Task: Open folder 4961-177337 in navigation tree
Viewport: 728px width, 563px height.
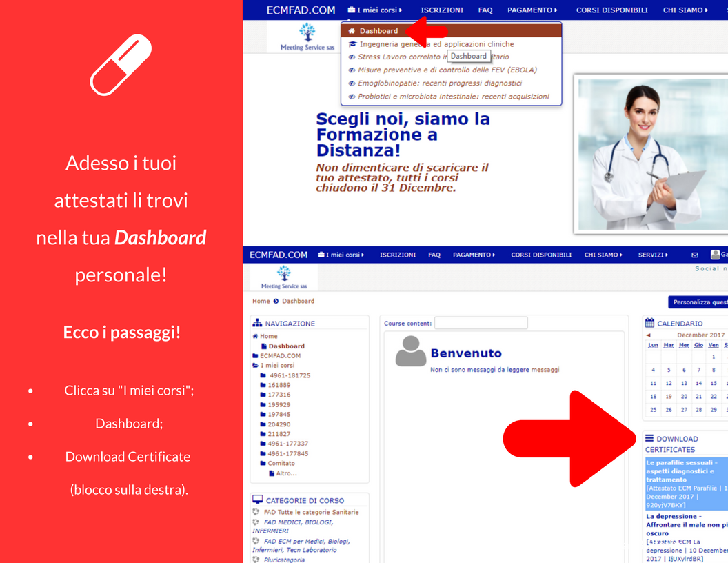Action: pyautogui.click(x=288, y=444)
